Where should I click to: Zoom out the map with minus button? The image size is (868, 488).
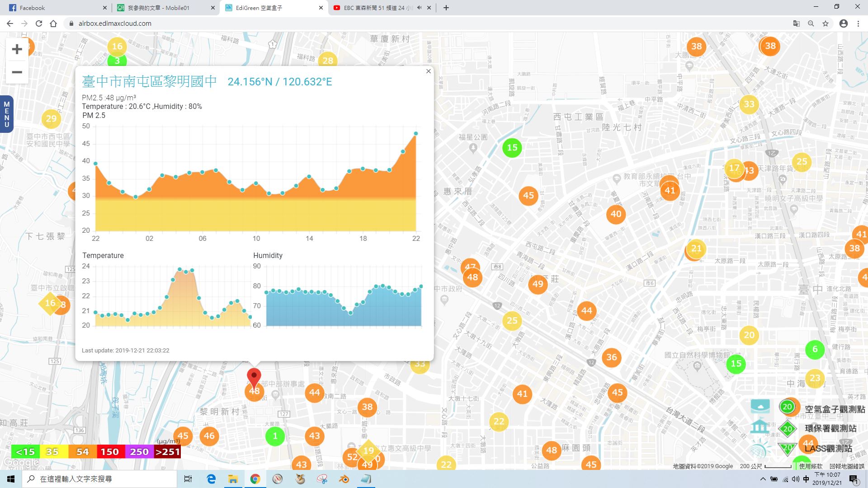point(17,72)
